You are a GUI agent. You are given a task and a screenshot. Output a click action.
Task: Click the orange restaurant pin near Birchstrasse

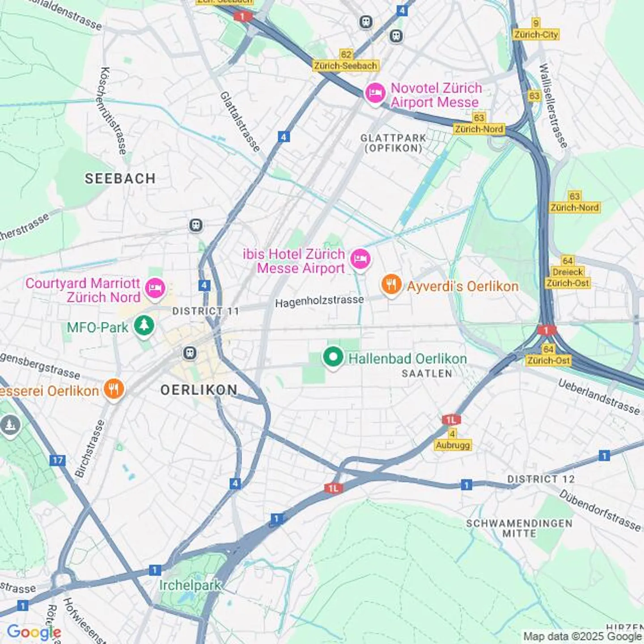click(x=114, y=390)
